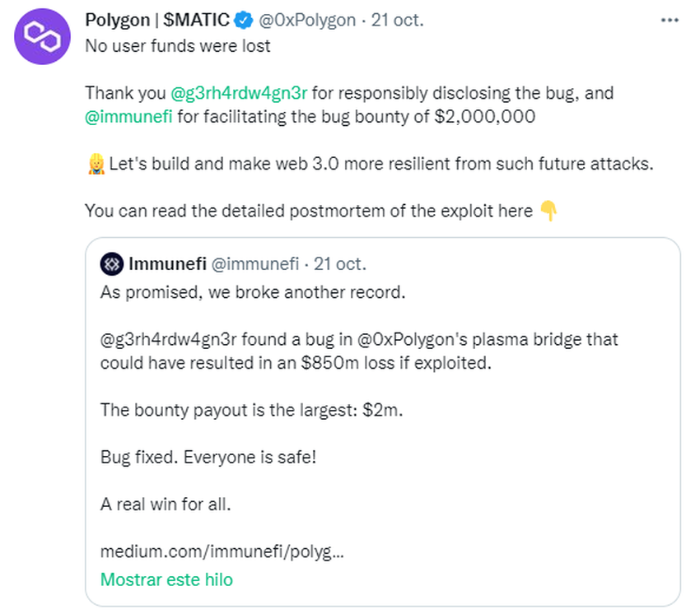Open the quoted tweet at "A real win for all."

(166, 504)
